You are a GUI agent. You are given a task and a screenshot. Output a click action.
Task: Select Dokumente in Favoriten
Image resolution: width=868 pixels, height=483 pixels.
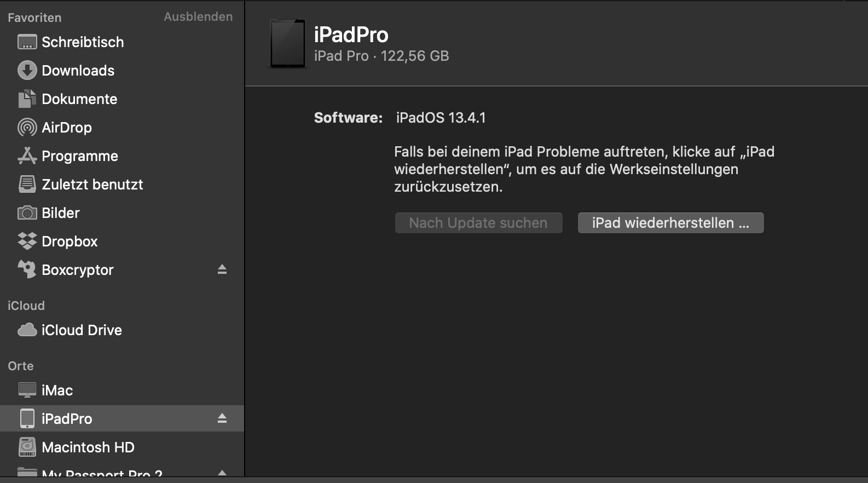[x=122, y=99]
